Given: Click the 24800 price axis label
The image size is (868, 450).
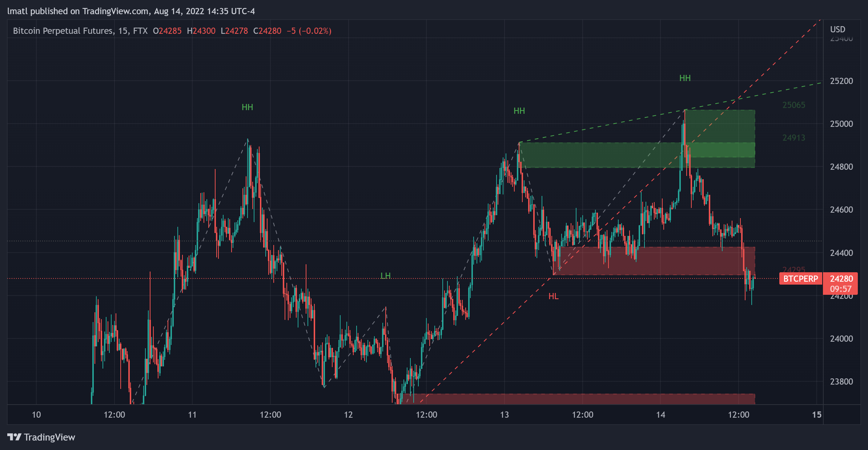Looking at the screenshot, I should pyautogui.click(x=841, y=167).
